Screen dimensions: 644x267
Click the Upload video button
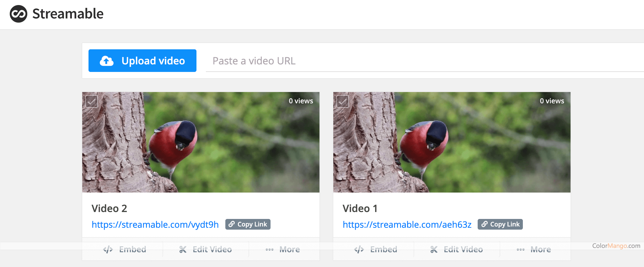click(142, 61)
